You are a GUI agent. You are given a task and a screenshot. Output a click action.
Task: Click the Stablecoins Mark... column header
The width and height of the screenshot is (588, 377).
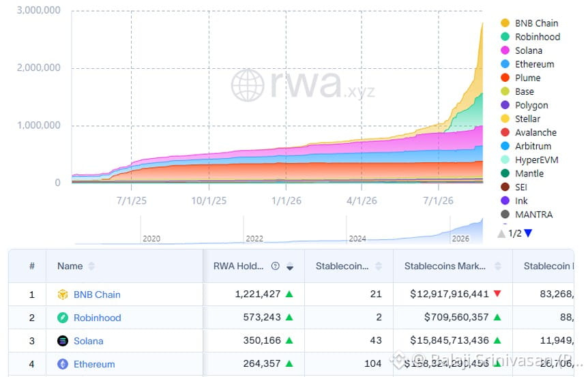(x=453, y=266)
